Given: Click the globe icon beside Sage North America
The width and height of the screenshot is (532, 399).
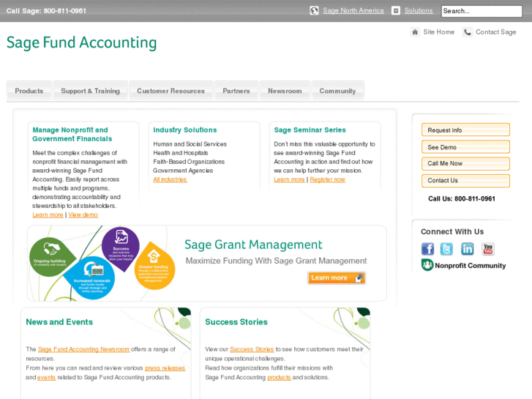Looking at the screenshot, I should point(314,10).
